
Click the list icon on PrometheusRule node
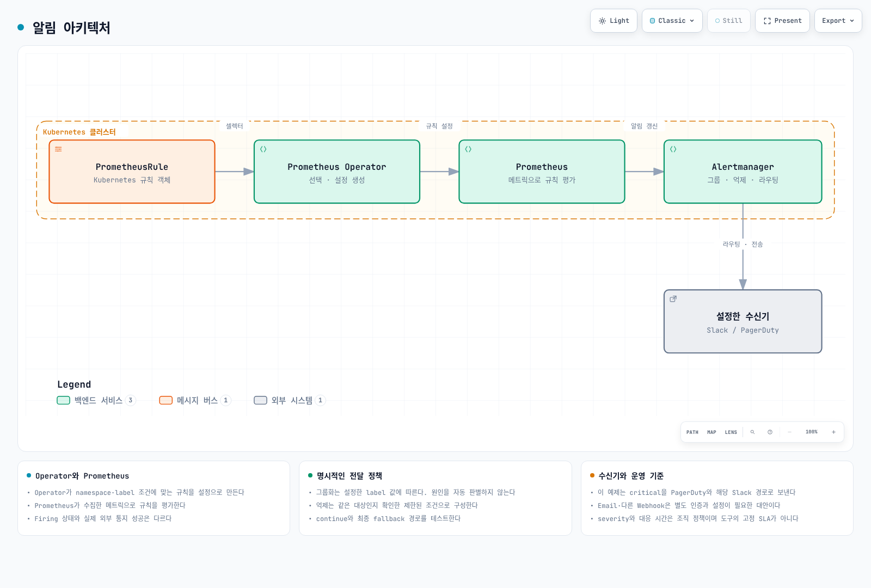(58, 149)
